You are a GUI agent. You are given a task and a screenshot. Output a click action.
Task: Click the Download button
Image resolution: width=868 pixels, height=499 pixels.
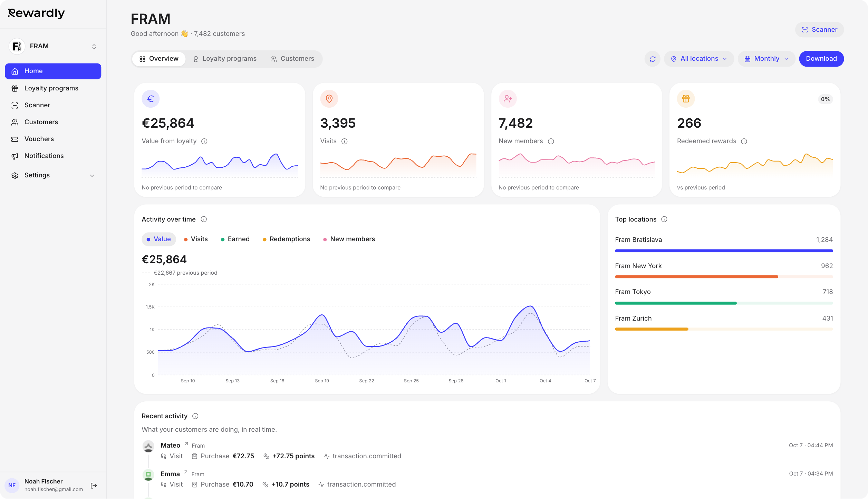[821, 59]
